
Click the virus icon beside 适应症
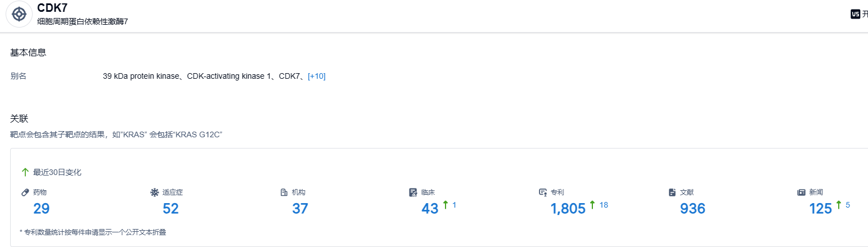(155, 192)
